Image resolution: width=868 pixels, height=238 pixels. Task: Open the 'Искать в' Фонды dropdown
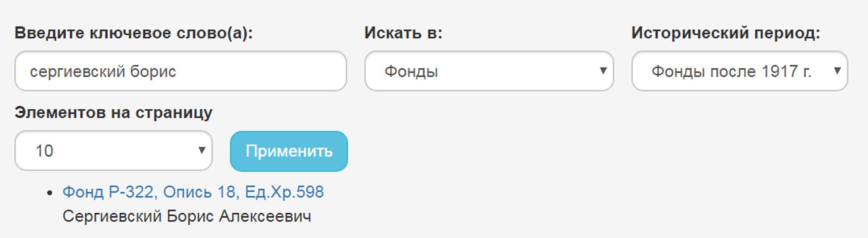489,71
